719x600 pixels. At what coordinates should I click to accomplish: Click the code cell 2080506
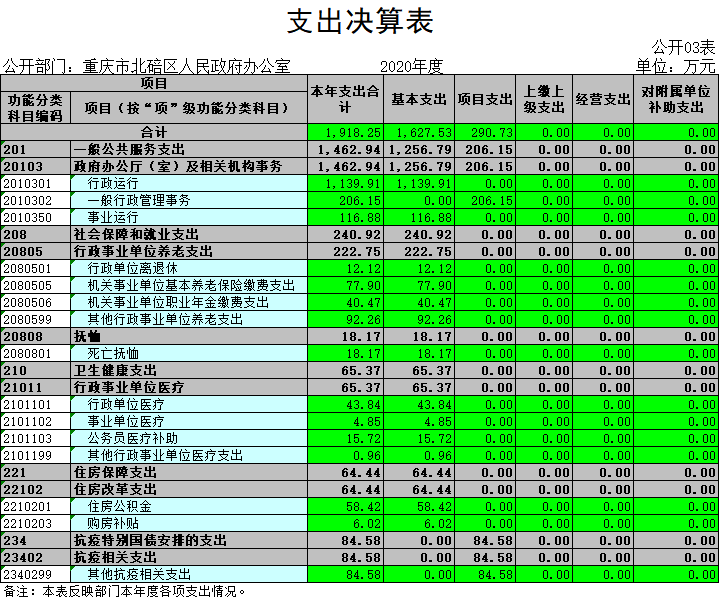point(35,302)
